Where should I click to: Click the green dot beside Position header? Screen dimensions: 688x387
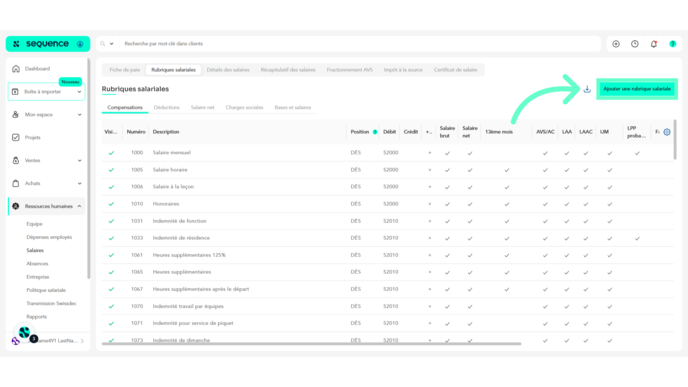(375, 132)
